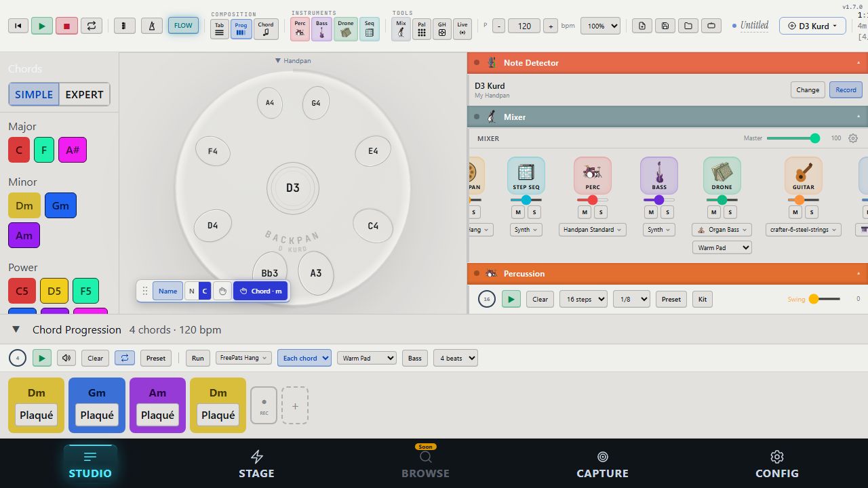
Task: Mute the BASS channel
Action: click(651, 212)
